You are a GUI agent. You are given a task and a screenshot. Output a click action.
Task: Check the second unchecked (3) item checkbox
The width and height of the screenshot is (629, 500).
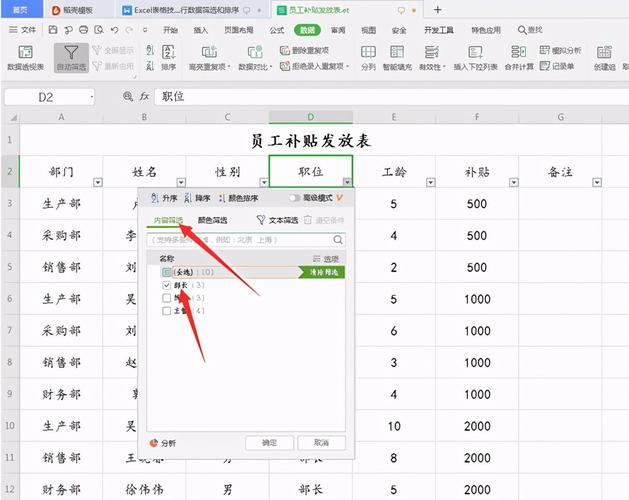click(166, 298)
